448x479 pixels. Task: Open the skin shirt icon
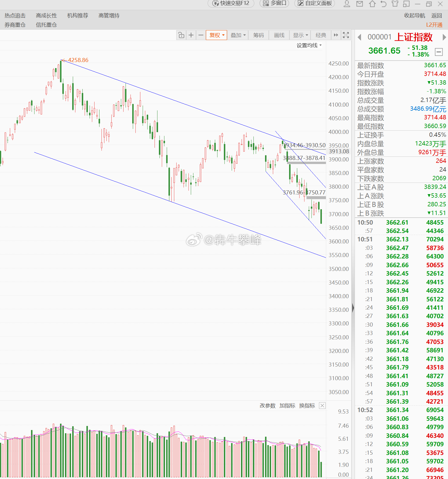(x=395, y=4)
